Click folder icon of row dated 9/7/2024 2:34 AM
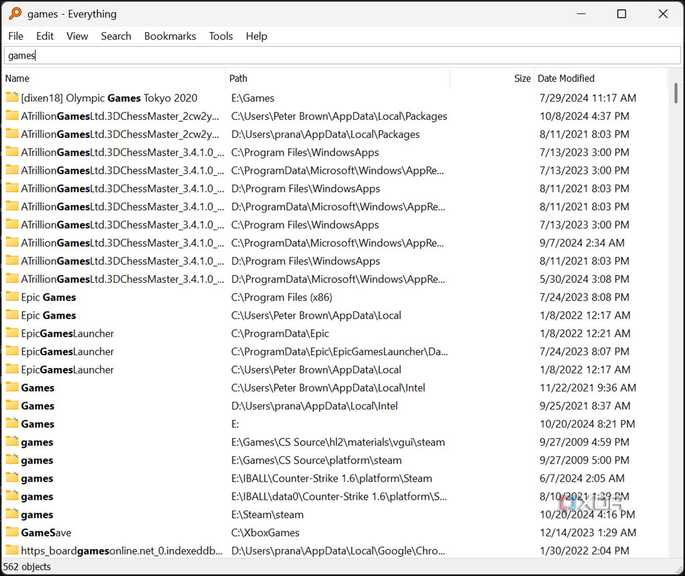Screen dimensions: 685x576 12,242
